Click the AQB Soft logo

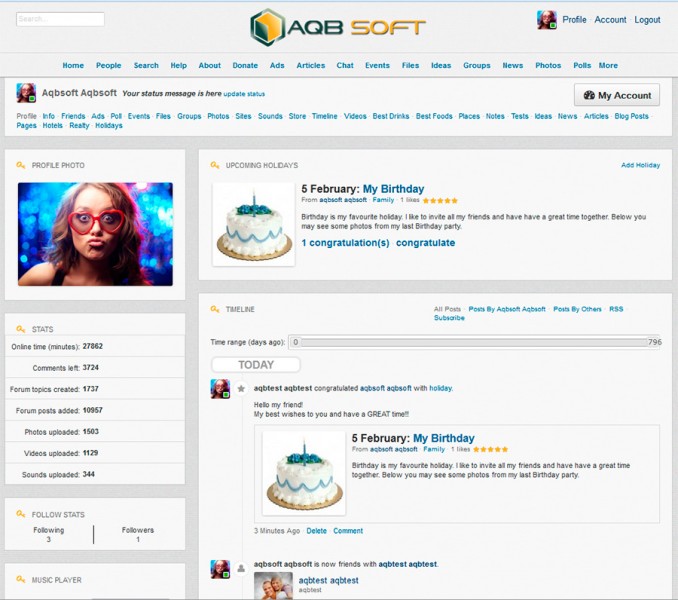[338, 28]
